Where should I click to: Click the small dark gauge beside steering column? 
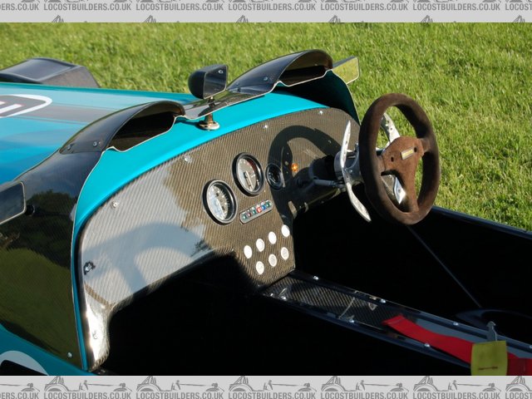274,175
